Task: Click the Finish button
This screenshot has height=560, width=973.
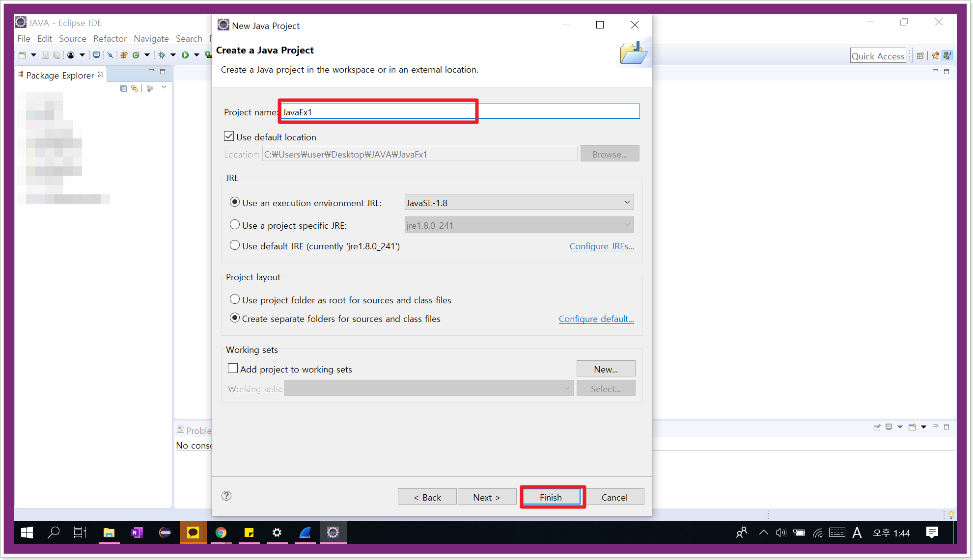Action: tap(552, 497)
